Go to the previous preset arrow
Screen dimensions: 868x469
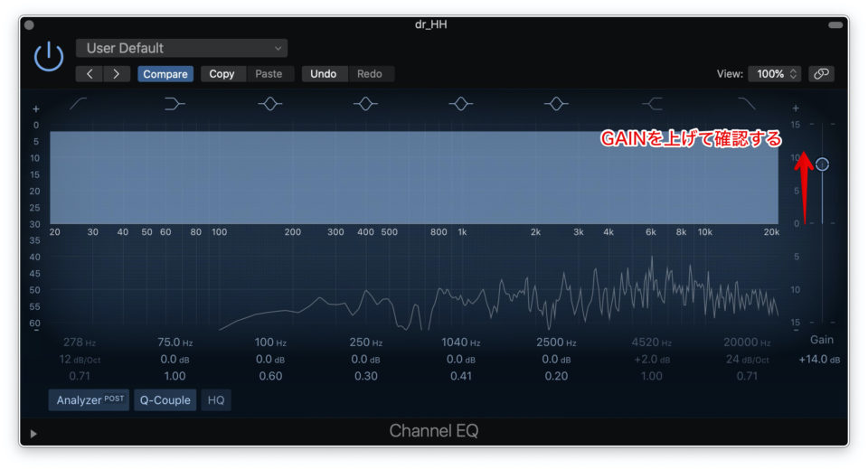tap(90, 74)
